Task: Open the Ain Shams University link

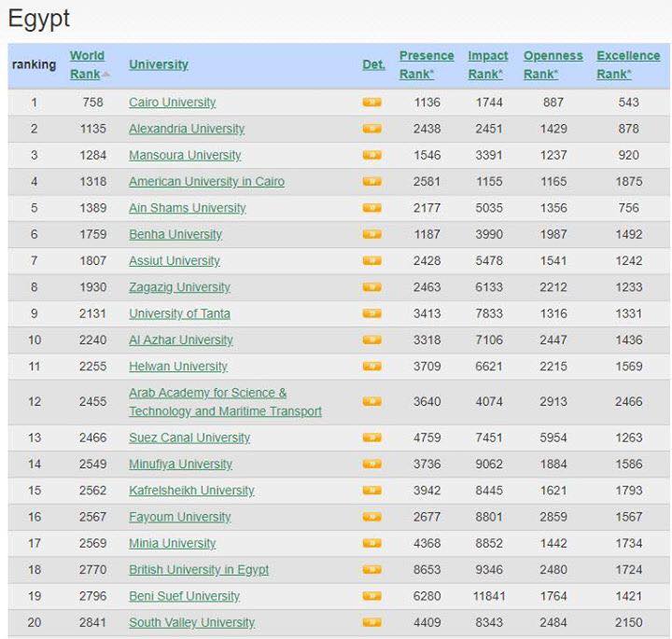Action: click(x=188, y=208)
